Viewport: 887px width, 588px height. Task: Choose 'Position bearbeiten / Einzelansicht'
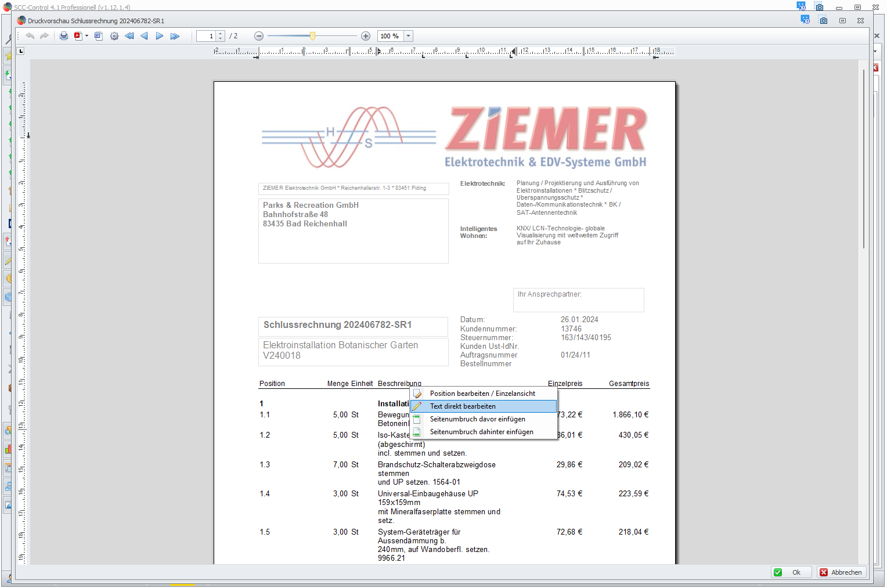[482, 394]
